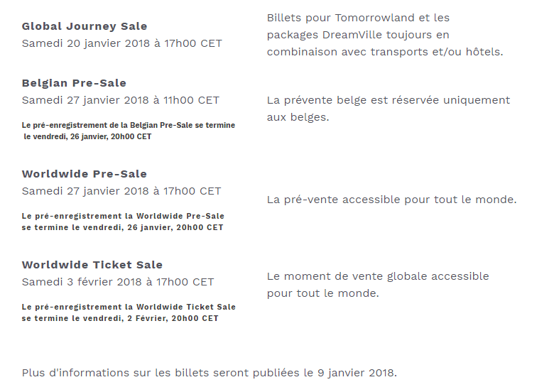Click the 'aux belges.' text line
This screenshot has height=392, width=554.
click(298, 117)
